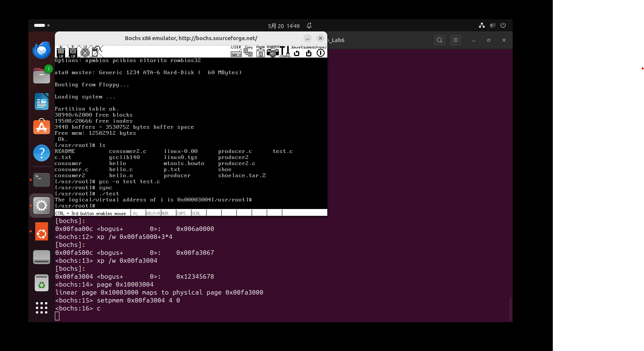
Task: Open the volume indicator in top bar
Action: point(492,25)
